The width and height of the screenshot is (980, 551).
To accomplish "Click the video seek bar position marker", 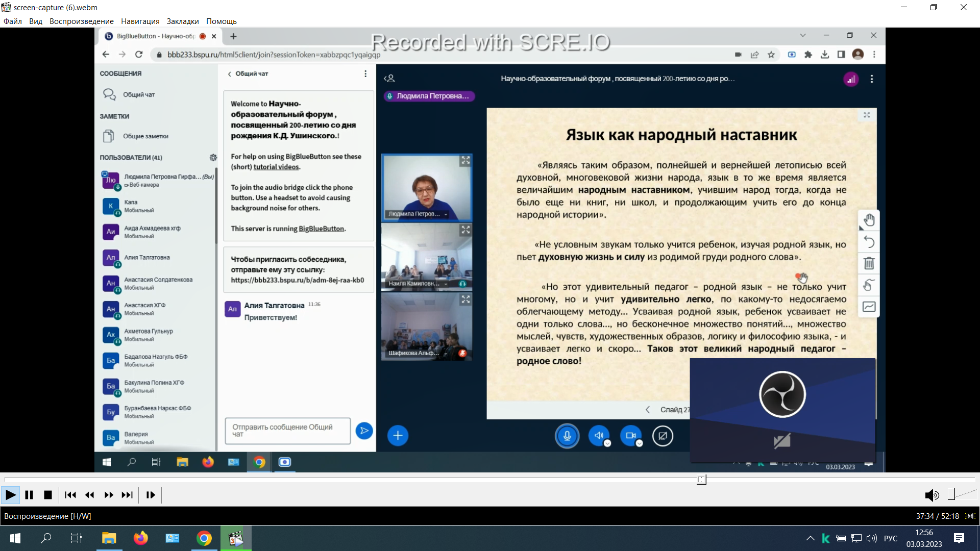I will 702,479.
